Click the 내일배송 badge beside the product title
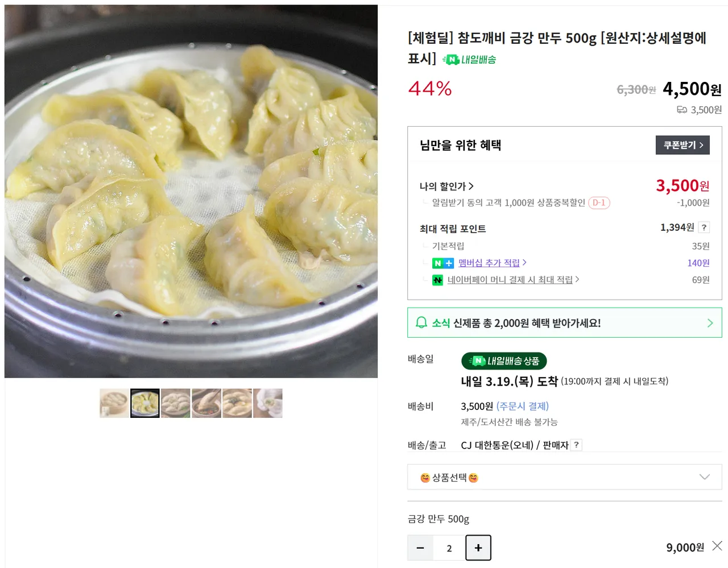Image resolution: width=728 pixels, height=568 pixels. tap(470, 59)
